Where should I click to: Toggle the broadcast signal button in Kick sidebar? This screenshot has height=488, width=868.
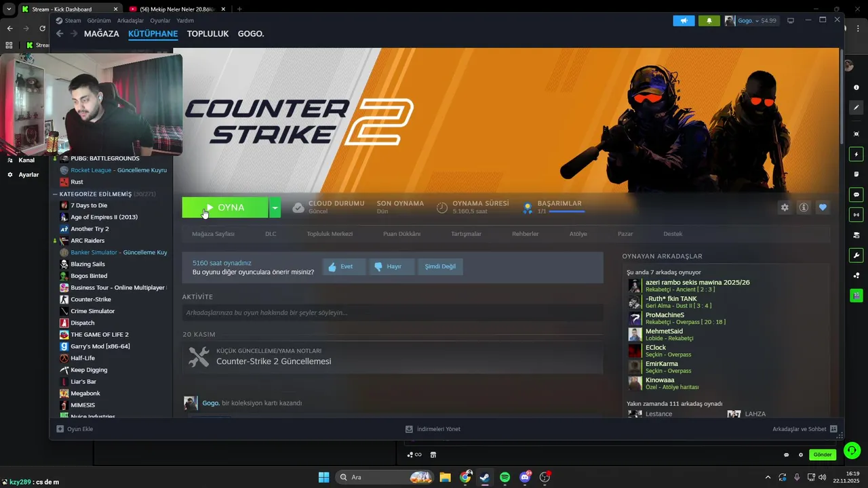click(856, 215)
